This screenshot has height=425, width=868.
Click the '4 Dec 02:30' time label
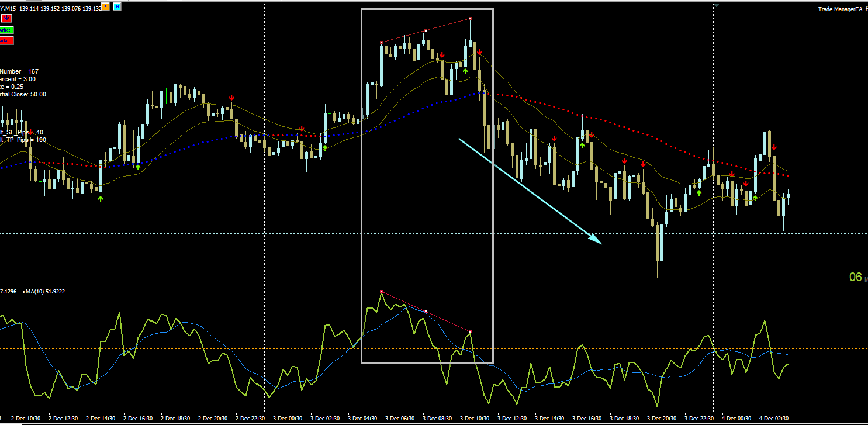tap(773, 419)
